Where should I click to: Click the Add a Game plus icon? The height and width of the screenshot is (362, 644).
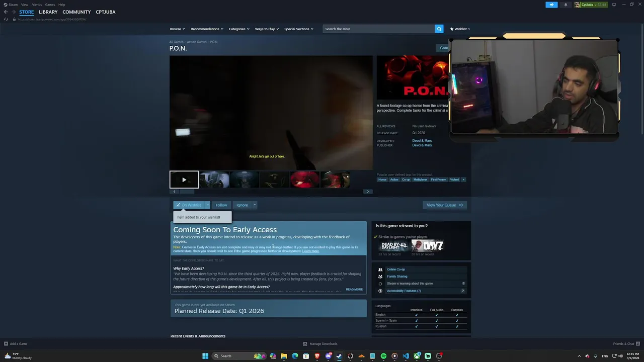point(6,344)
